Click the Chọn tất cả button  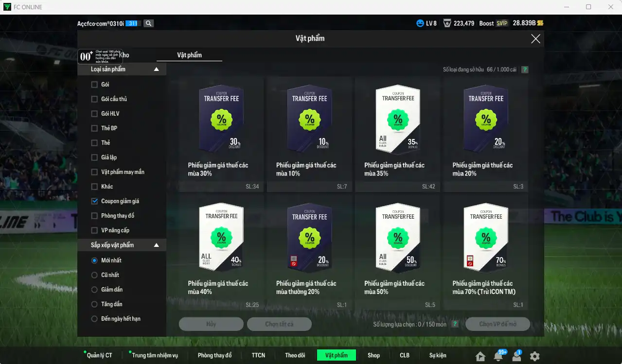click(x=279, y=324)
